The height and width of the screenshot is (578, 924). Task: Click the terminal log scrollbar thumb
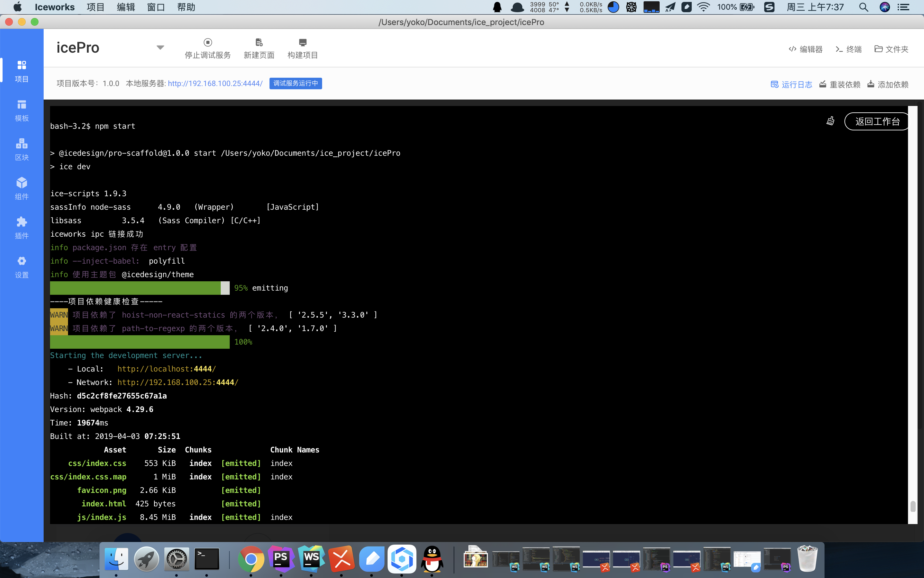[913, 506]
